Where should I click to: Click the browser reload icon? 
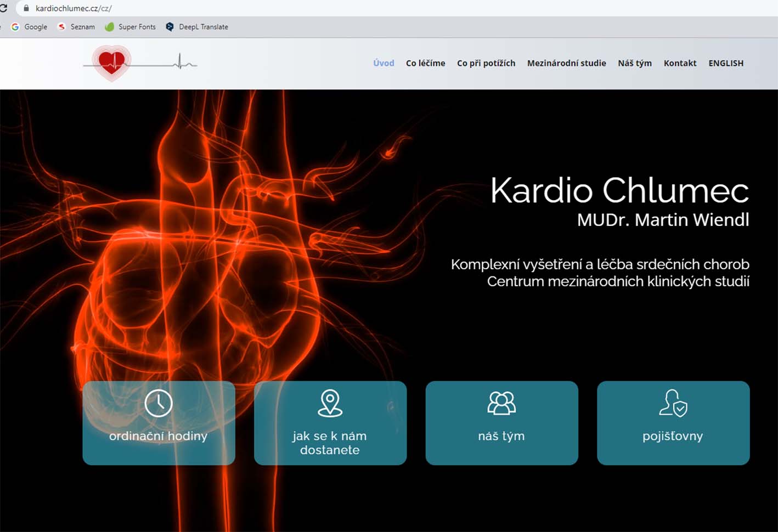tap(3, 8)
